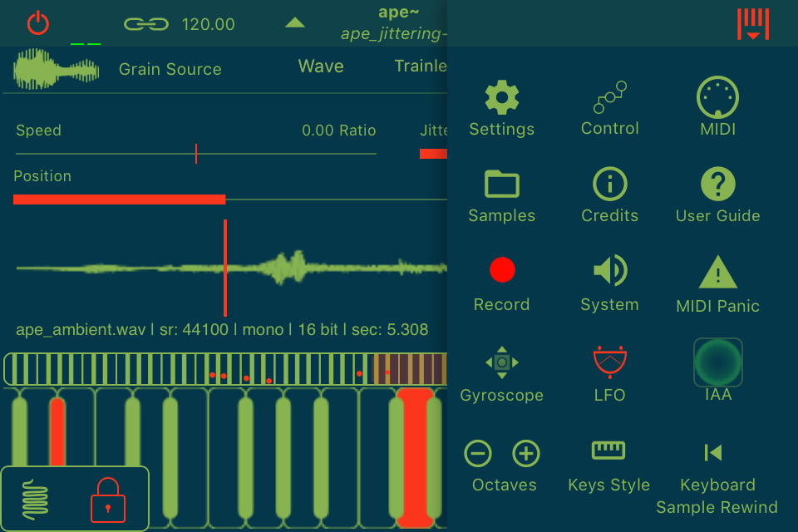This screenshot has height=532, width=798.
Task: Click the red Position slider bar
Action: 119,199
